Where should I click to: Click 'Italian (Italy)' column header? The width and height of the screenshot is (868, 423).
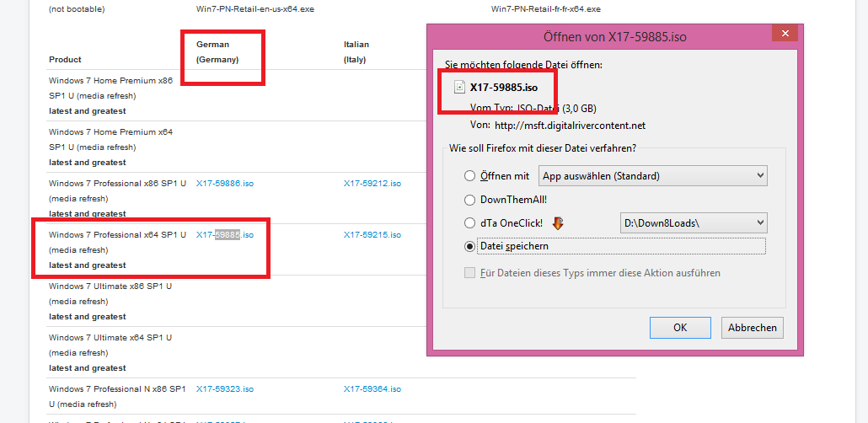pos(356,52)
